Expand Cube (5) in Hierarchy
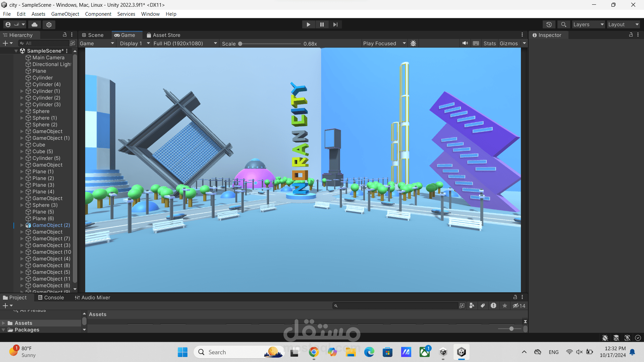 pyautogui.click(x=22, y=152)
